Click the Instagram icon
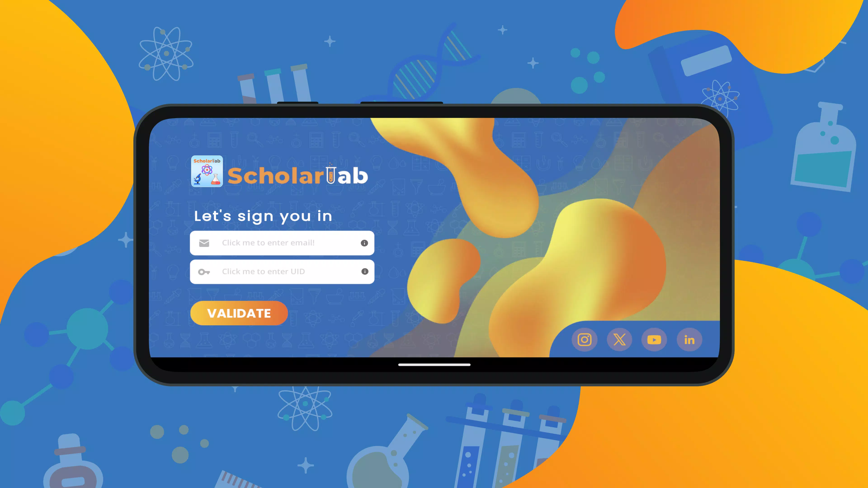Viewport: 868px width, 488px height. tap(584, 340)
